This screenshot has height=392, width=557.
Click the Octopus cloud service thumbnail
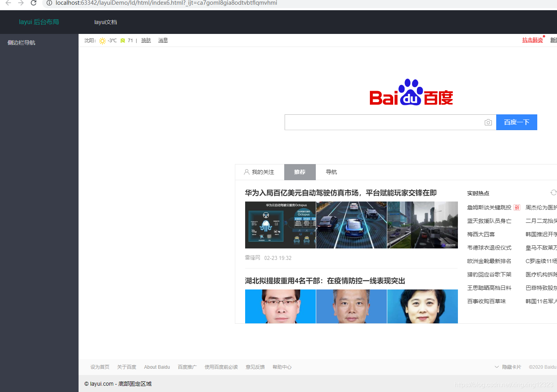click(x=280, y=225)
